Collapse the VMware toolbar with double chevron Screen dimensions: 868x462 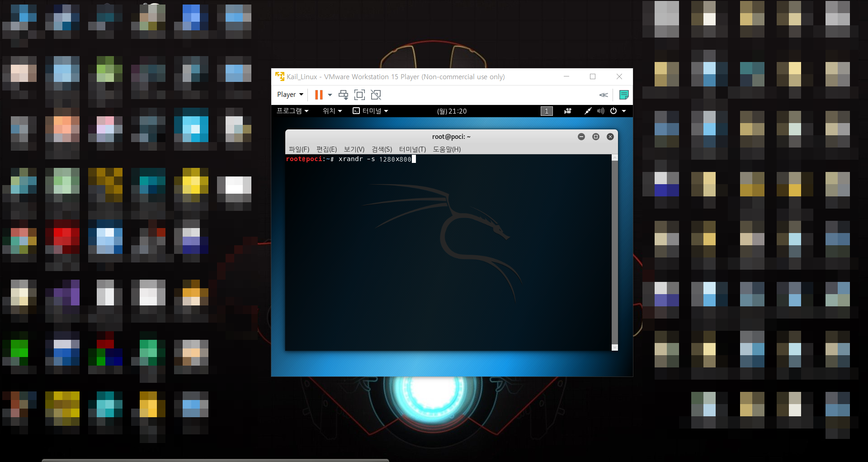[x=604, y=95]
